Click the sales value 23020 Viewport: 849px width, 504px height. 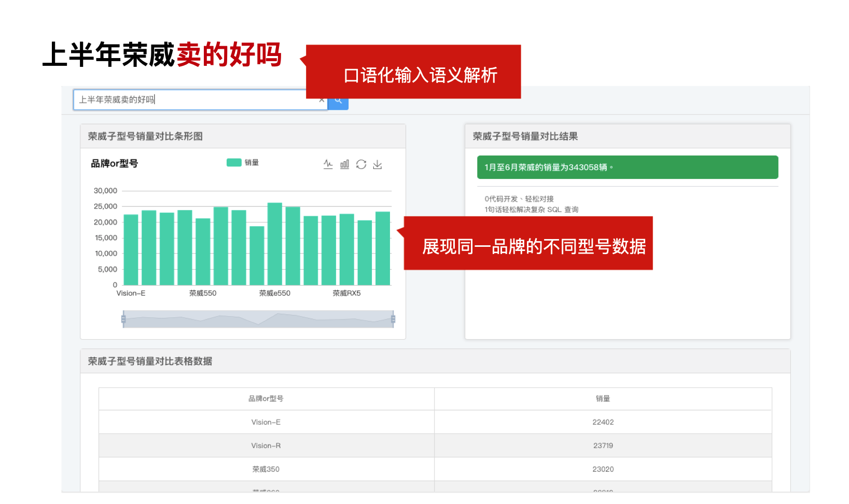[603, 469]
